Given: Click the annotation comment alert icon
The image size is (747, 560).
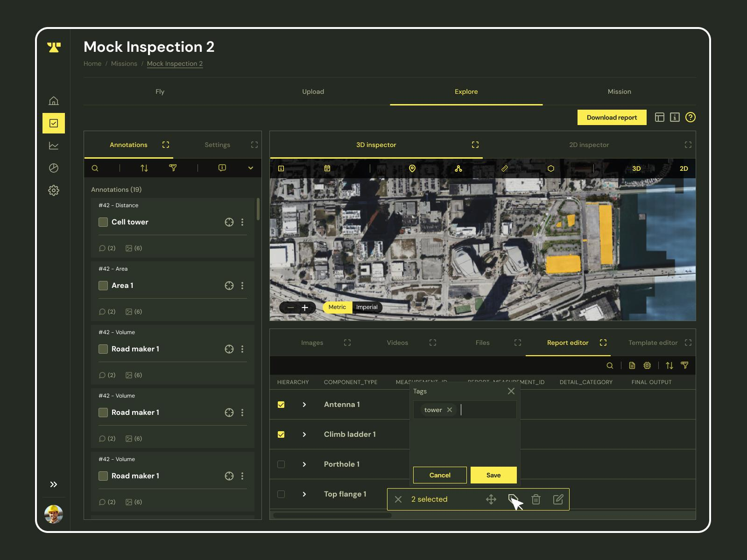Looking at the screenshot, I should click(x=222, y=168).
